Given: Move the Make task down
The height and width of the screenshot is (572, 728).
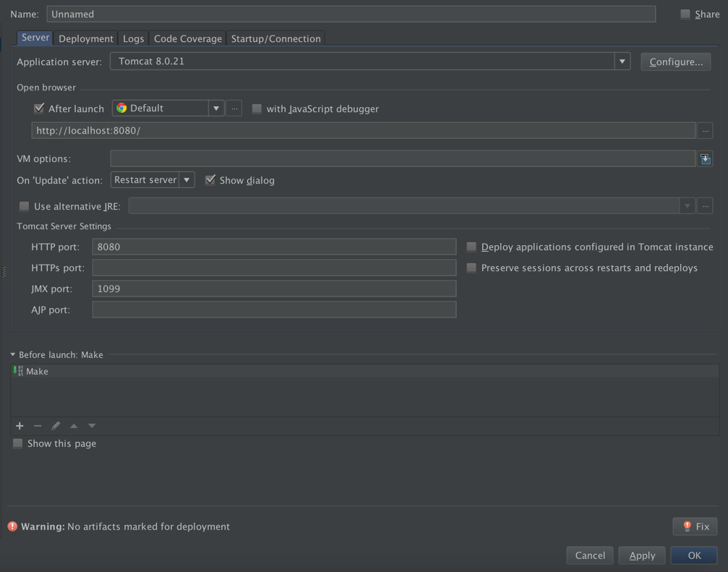Looking at the screenshot, I should (x=92, y=426).
